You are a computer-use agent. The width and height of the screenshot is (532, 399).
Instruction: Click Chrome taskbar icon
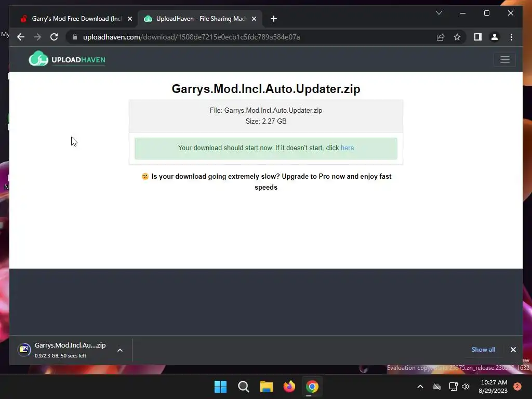pyautogui.click(x=312, y=387)
